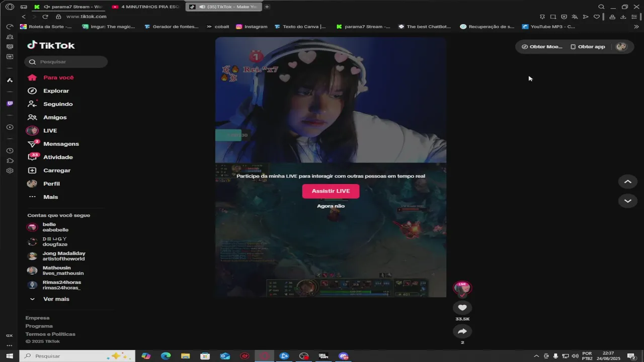Show more bookmarks with double chevron
This screenshot has width=644, height=362.
636,27
